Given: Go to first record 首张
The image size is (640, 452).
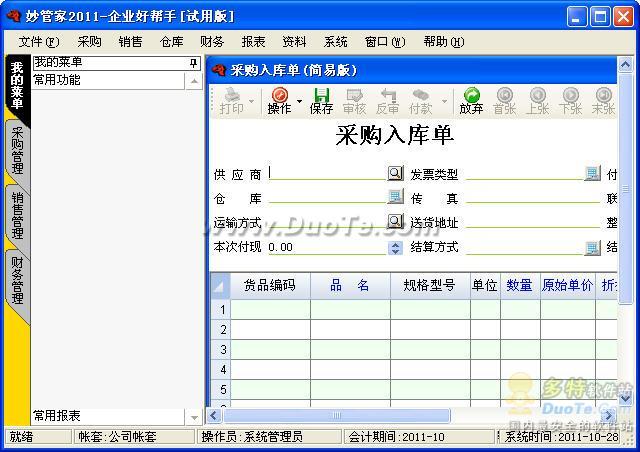Looking at the screenshot, I should click(x=504, y=100).
